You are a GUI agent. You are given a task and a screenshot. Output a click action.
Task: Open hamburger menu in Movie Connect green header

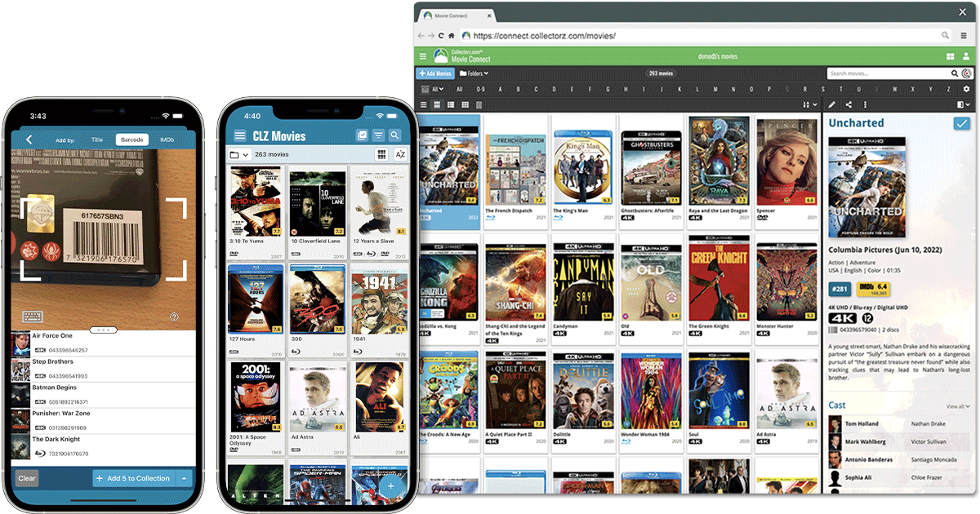pyautogui.click(x=423, y=56)
